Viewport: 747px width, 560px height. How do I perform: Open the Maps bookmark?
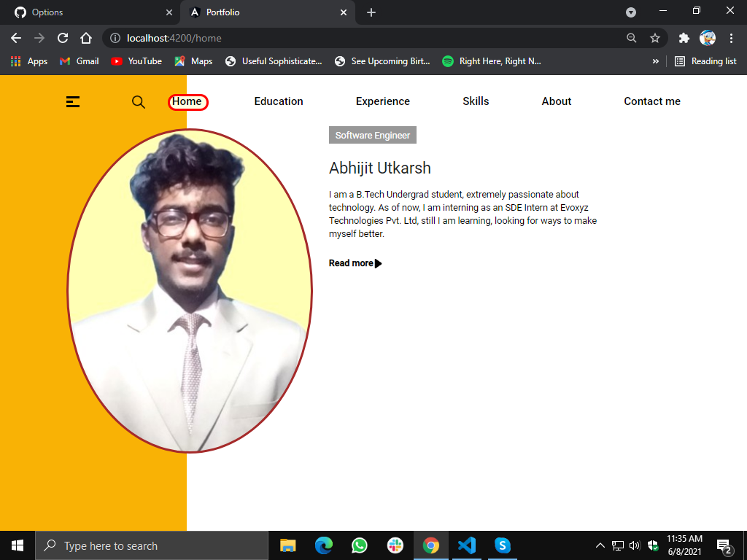click(x=193, y=61)
